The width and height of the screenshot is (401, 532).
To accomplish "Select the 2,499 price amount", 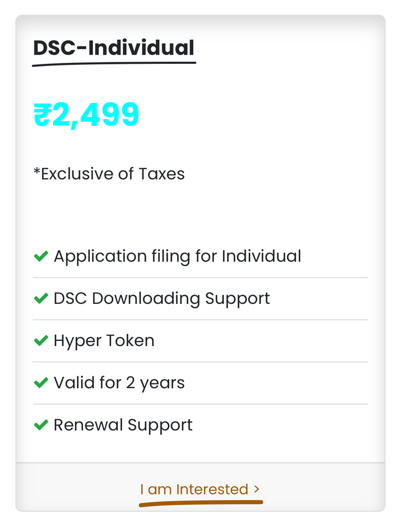I will click(x=96, y=115).
